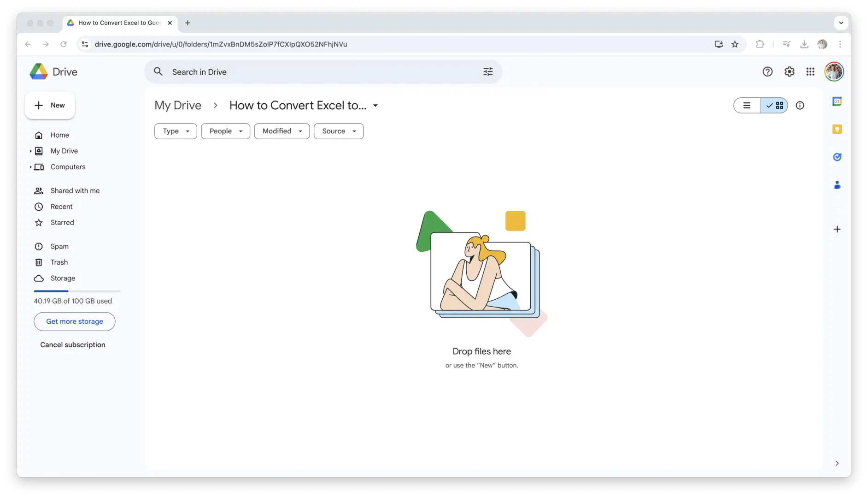This screenshot has width=868, height=498.
Task: Open the Modified filter dropdown
Action: [x=282, y=131]
